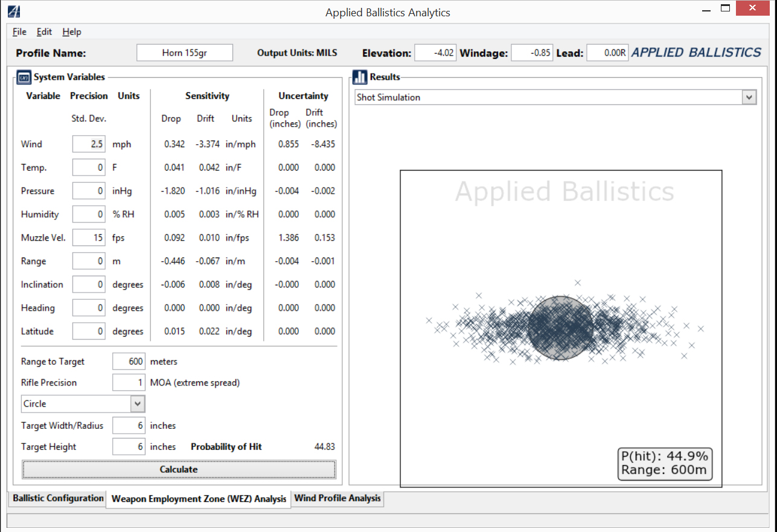Open the Help menu
This screenshot has height=532, width=777.
click(x=71, y=32)
